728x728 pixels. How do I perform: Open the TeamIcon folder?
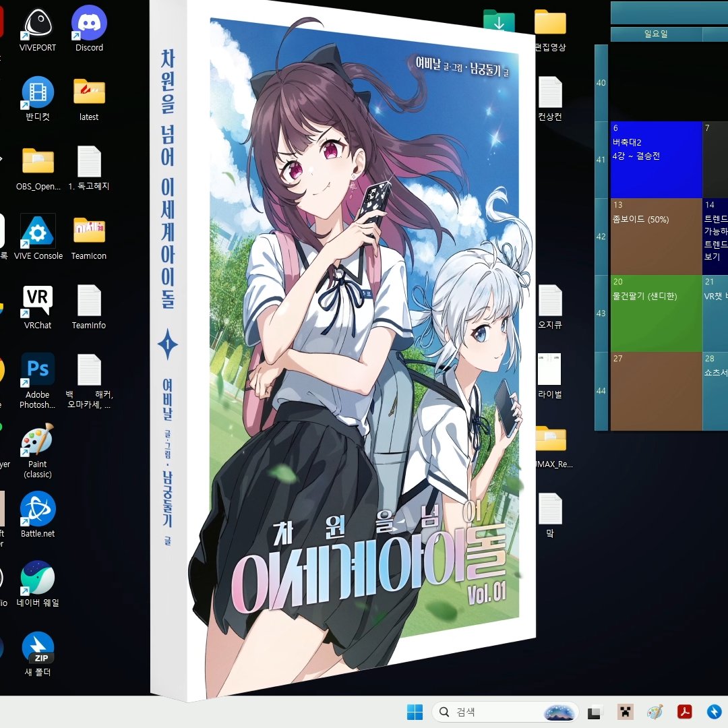coord(89,238)
